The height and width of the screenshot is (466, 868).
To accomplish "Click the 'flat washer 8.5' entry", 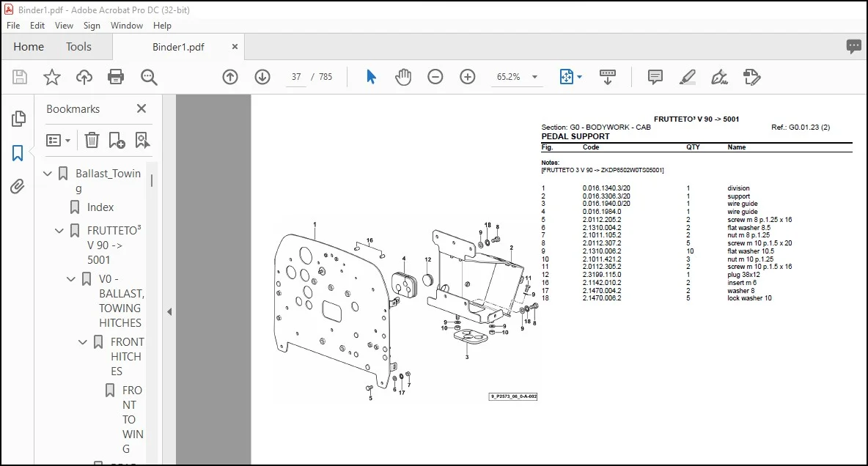I will click(749, 227).
